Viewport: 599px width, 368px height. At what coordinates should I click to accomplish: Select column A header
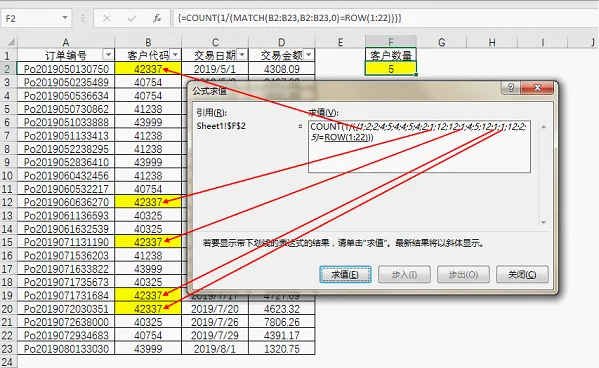(66, 42)
